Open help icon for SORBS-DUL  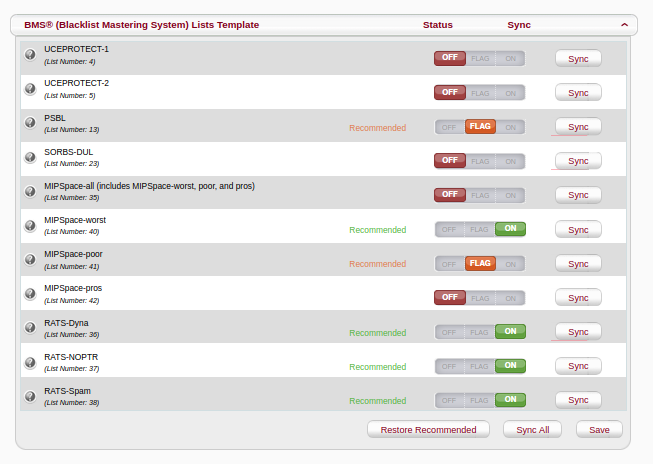(x=30, y=157)
